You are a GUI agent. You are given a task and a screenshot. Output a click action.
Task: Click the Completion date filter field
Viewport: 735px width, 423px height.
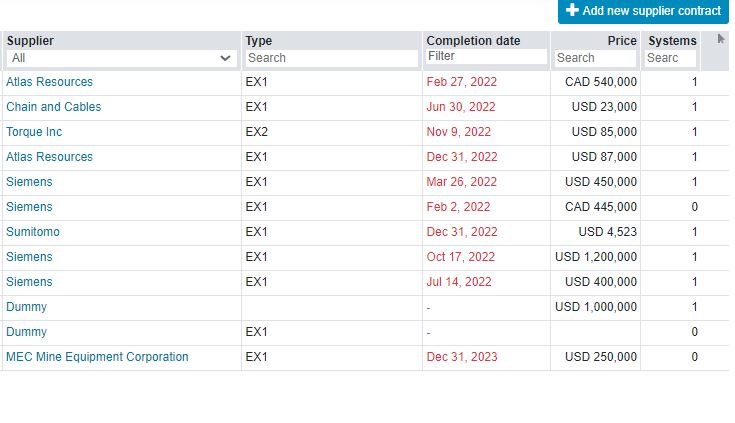click(x=486, y=56)
